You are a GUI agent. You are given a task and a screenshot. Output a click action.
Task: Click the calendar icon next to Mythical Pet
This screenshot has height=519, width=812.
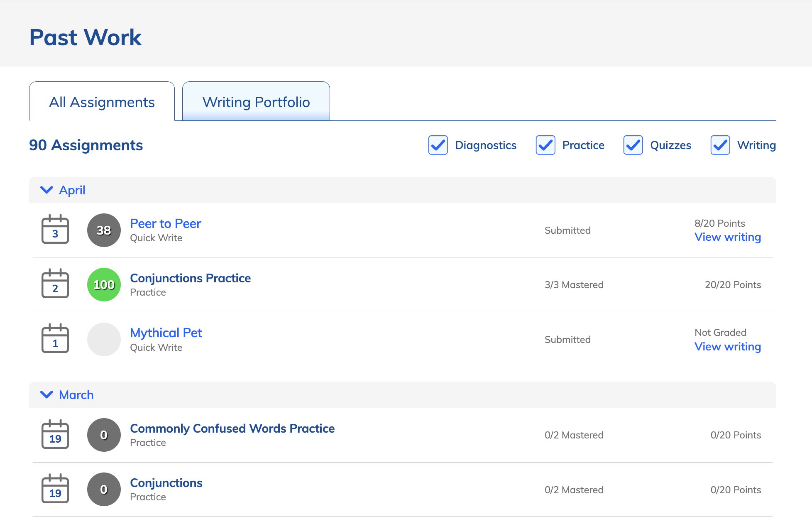tap(55, 338)
